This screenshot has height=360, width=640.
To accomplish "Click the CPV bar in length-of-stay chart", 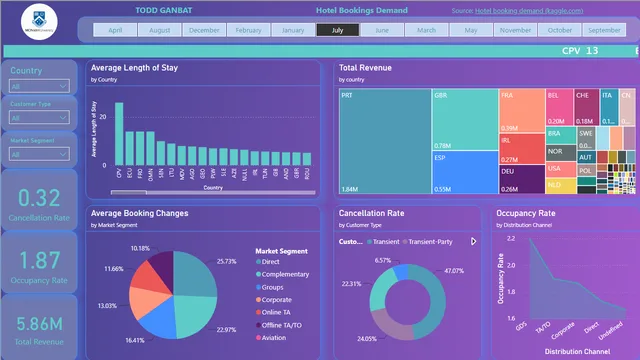I will coord(119,134).
